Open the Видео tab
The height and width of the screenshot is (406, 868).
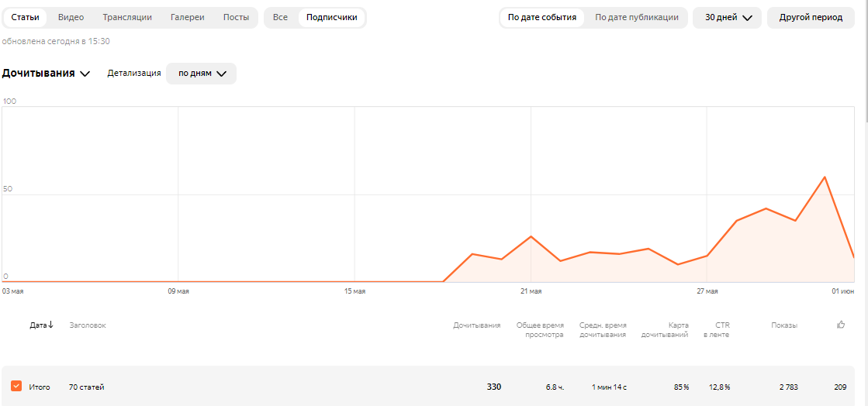click(71, 17)
